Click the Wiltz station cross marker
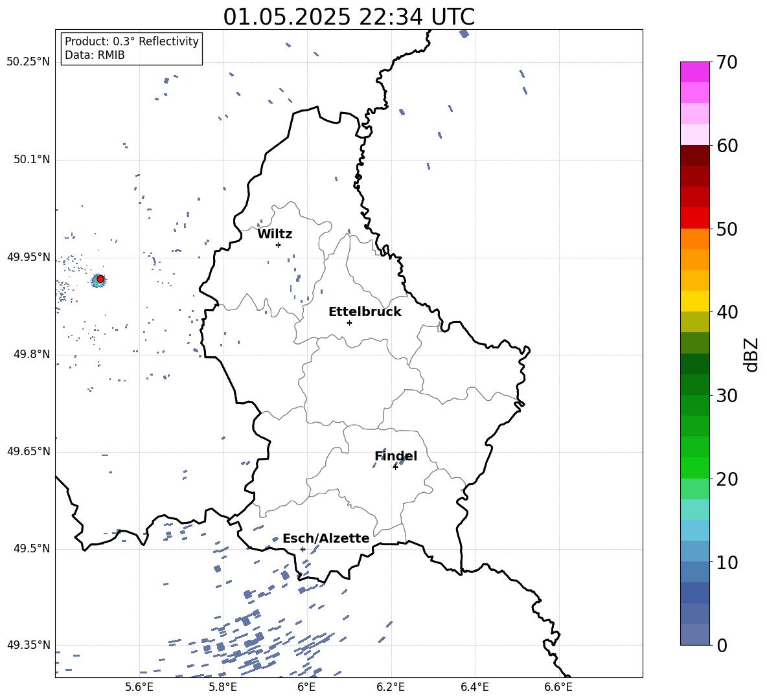The height and width of the screenshot is (700, 767). coord(278,245)
